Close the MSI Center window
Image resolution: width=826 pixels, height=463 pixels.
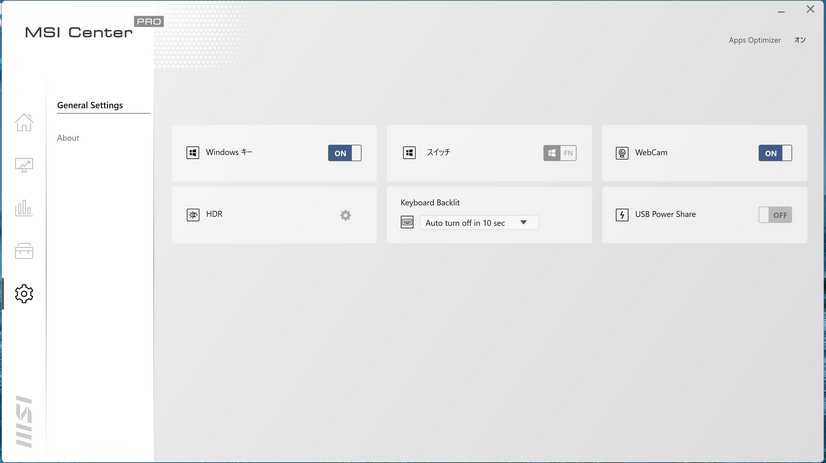(810, 9)
